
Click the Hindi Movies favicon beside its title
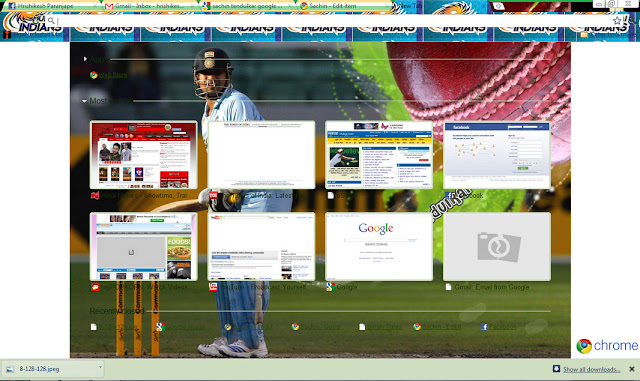click(x=95, y=196)
